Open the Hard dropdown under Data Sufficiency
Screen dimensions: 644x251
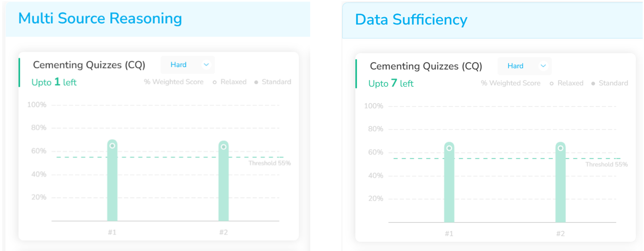[x=524, y=66]
